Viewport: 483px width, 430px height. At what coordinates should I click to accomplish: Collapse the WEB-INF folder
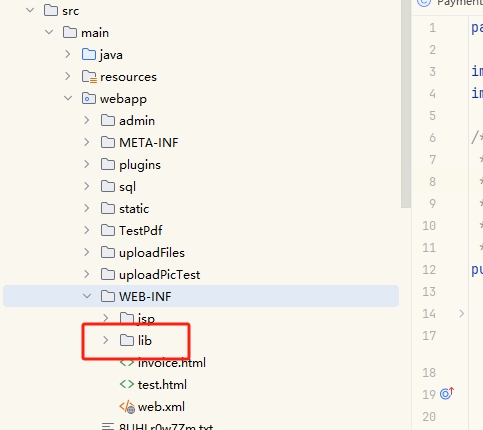tap(87, 296)
